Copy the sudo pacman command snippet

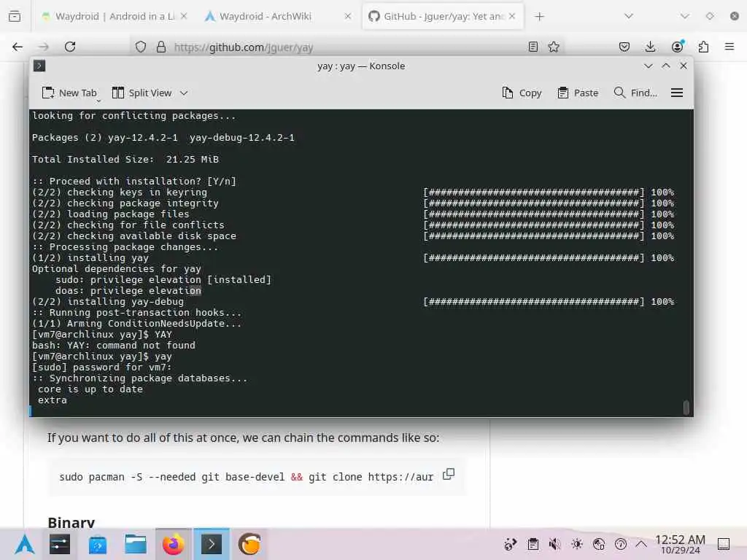(x=449, y=474)
